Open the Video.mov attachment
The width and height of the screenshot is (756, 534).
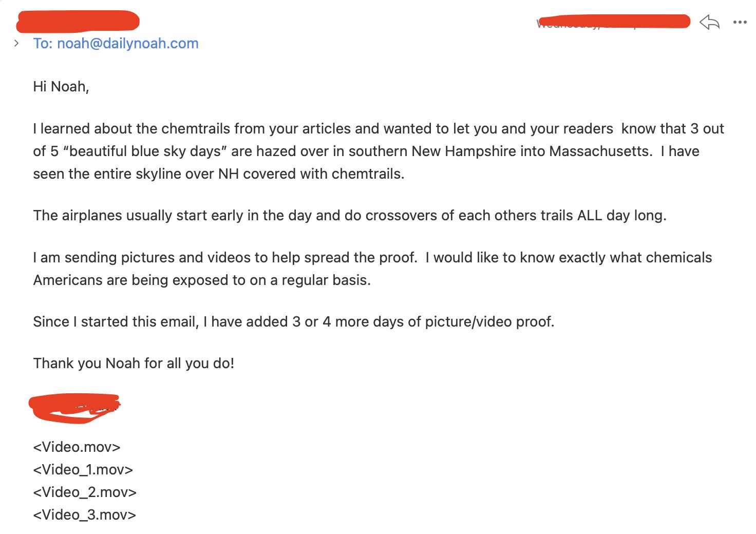[77, 447]
